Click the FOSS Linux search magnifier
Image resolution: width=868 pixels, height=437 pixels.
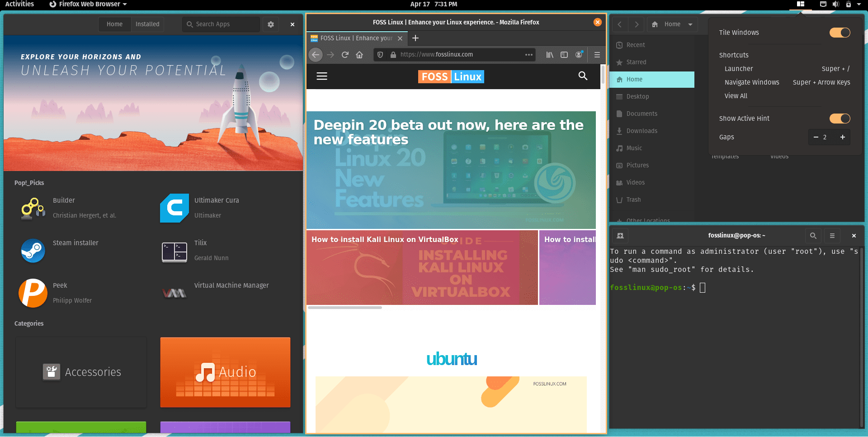(583, 76)
